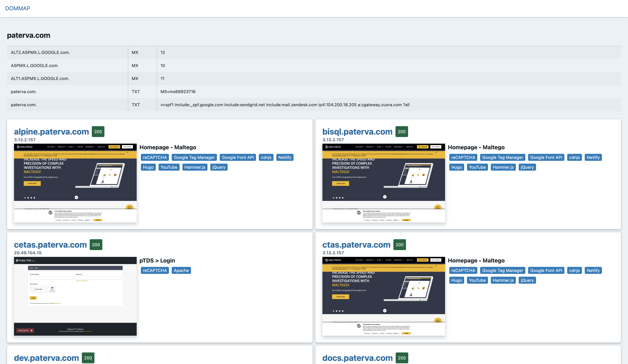The width and height of the screenshot is (628, 364).
Task: Click Google Font API tag under alpine.paterva.com
Action: pyautogui.click(x=238, y=157)
